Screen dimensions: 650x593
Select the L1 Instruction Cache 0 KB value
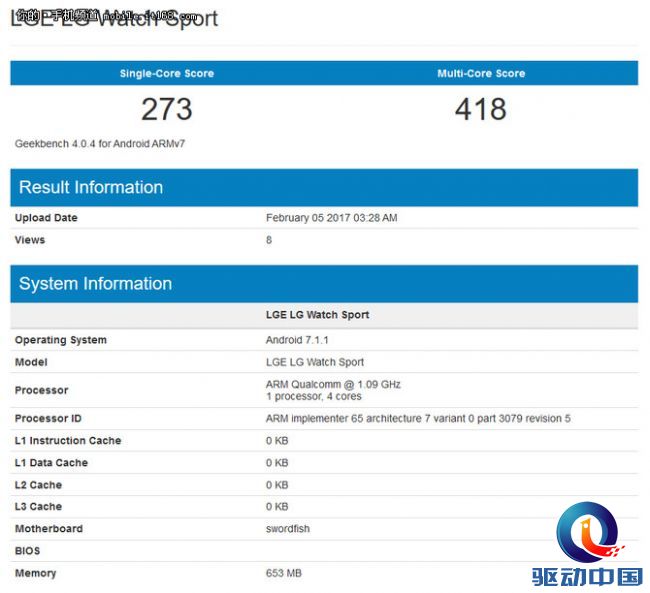277,440
